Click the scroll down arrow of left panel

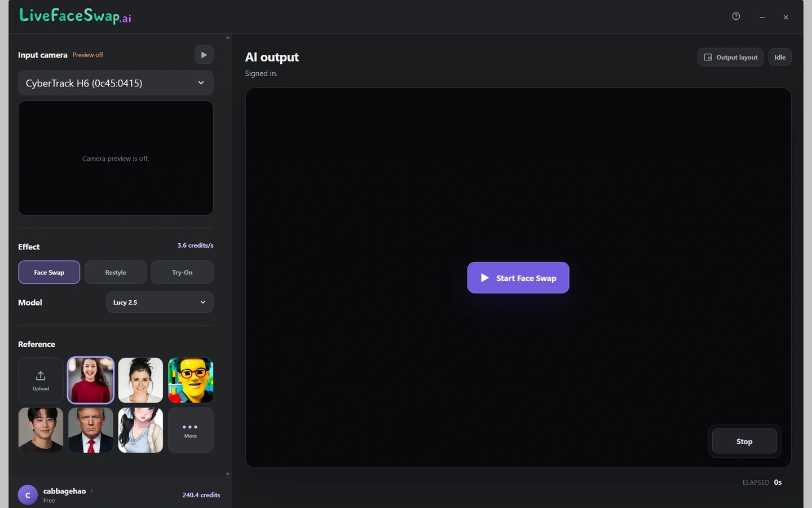click(x=228, y=474)
